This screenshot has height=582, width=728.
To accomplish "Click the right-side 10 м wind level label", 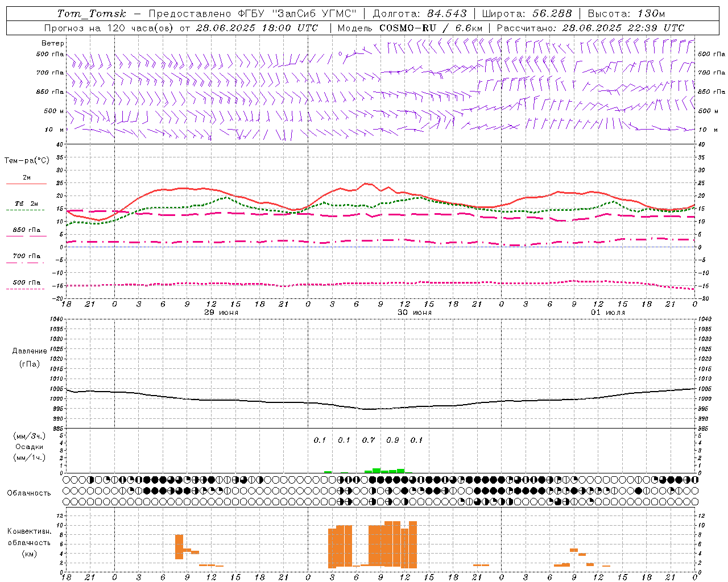I will [708, 130].
